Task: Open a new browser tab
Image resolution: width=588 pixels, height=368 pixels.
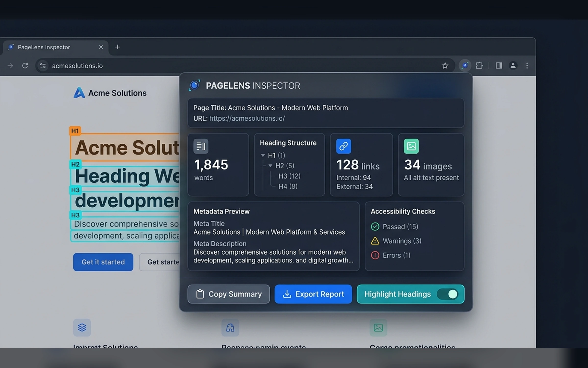Action: click(x=117, y=47)
